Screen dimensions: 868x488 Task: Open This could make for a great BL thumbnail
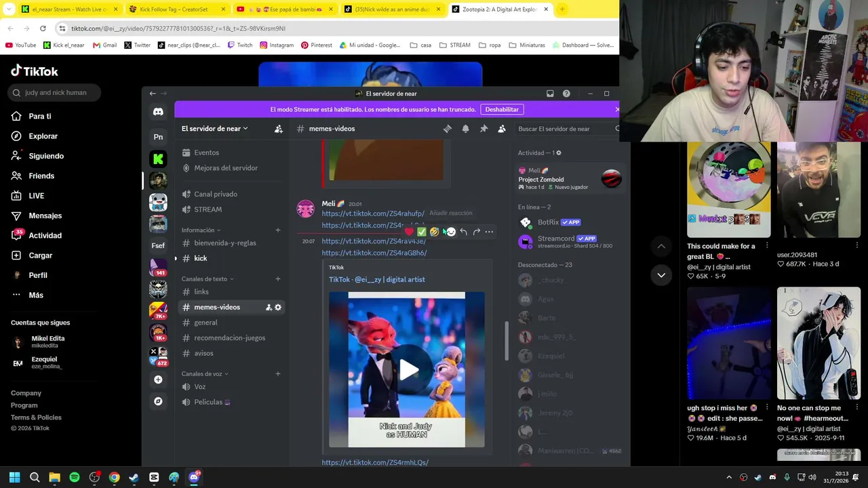click(x=729, y=190)
